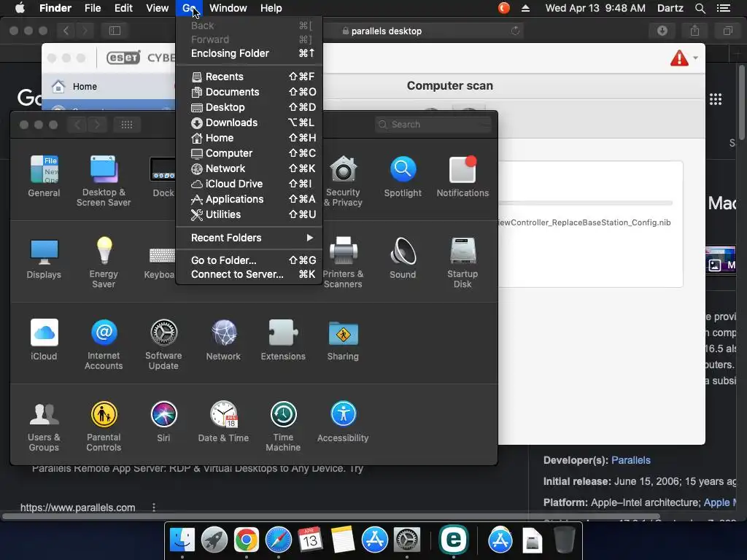This screenshot has height=560, width=747.
Task: Select Recents in Go menu
Action: (x=249, y=77)
